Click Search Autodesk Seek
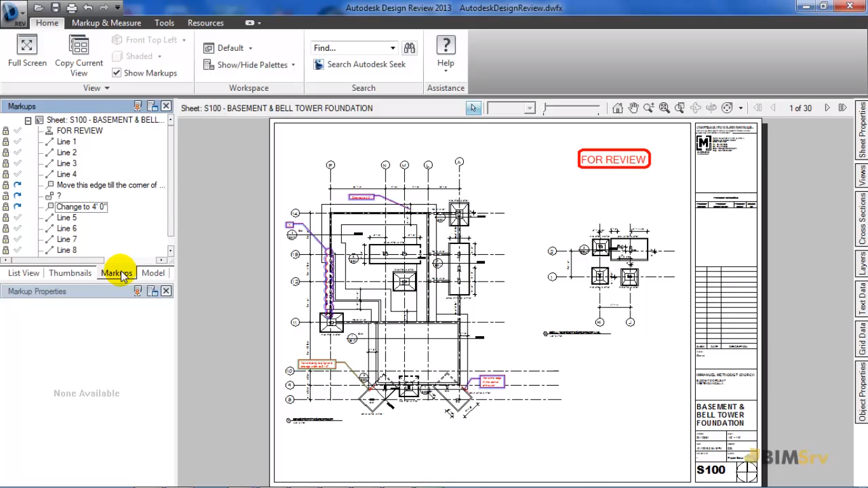Screen dimensions: 868x488 [360, 64]
